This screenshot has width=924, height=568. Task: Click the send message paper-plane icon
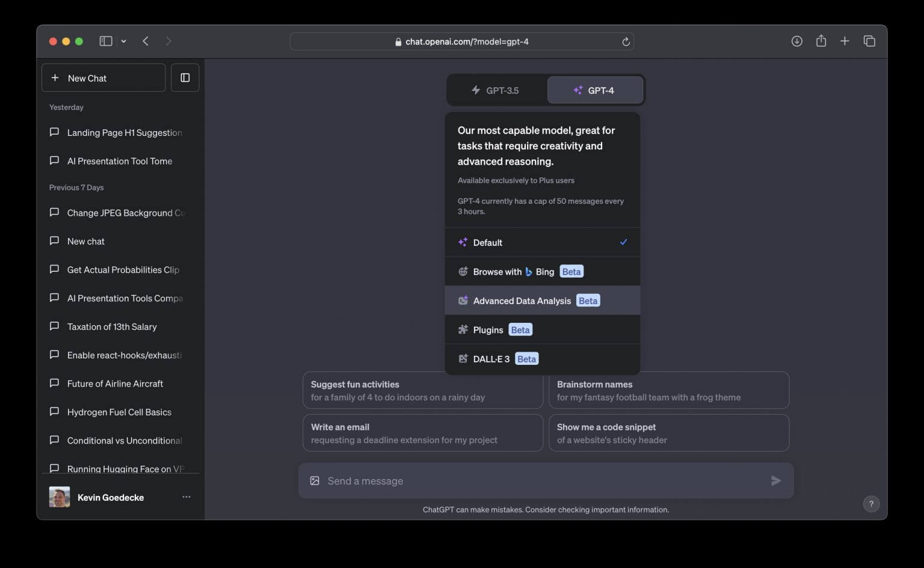pos(775,480)
